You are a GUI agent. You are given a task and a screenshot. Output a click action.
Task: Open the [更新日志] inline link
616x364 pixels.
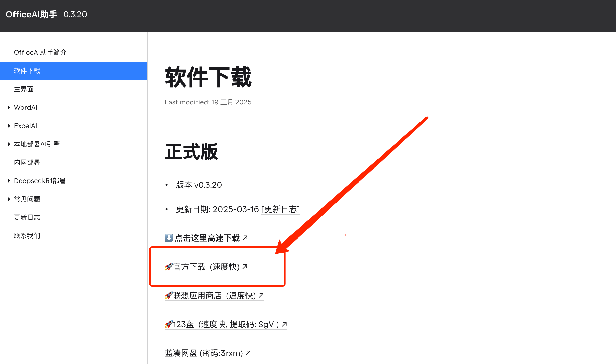[x=281, y=209]
